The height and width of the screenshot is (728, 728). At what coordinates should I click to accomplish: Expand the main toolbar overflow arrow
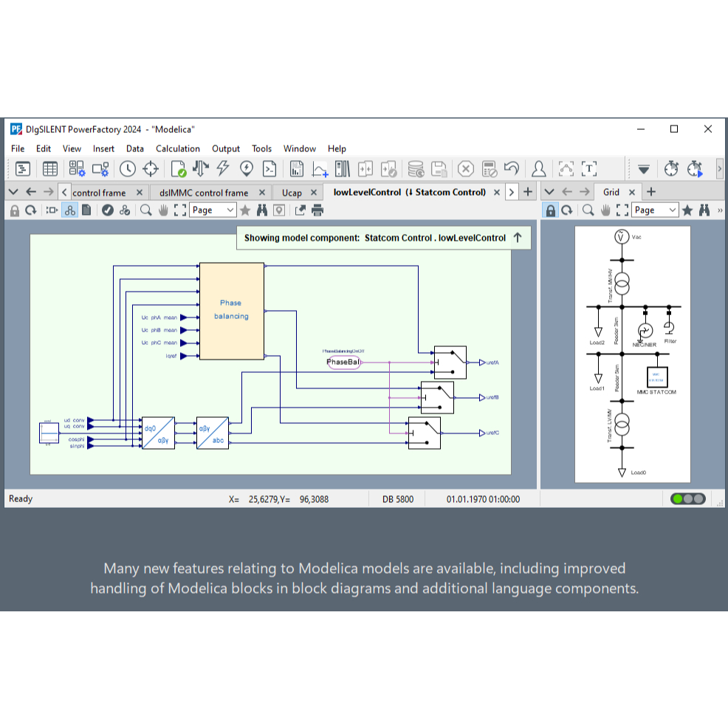click(719, 168)
